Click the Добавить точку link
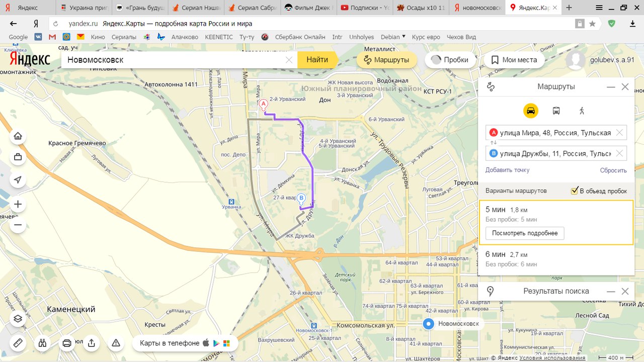644x362 pixels. (507, 170)
